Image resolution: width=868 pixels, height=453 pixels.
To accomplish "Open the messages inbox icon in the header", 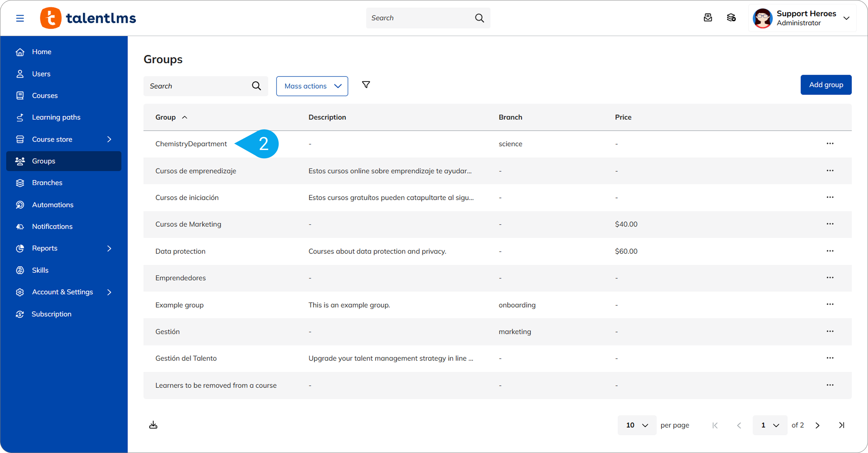I will coord(708,18).
